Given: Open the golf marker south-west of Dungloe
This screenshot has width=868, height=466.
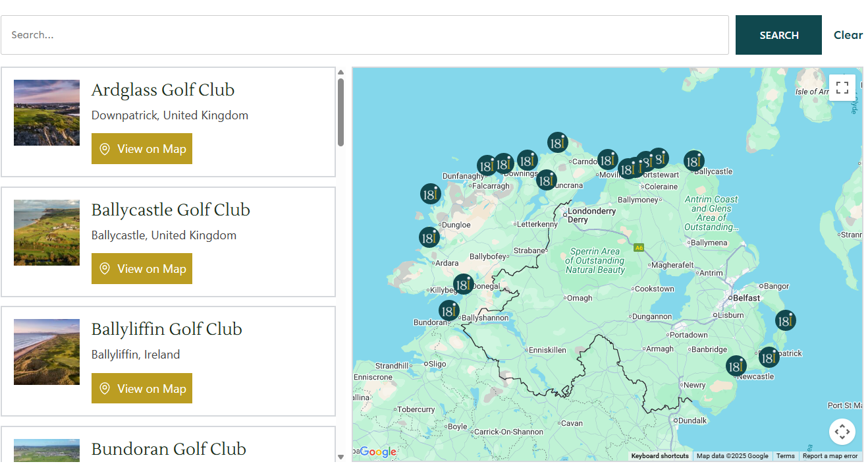Looking at the screenshot, I should 429,237.
